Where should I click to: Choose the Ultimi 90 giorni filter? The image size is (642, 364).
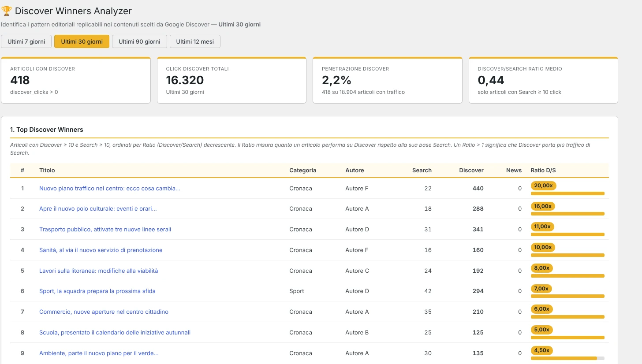139,41
